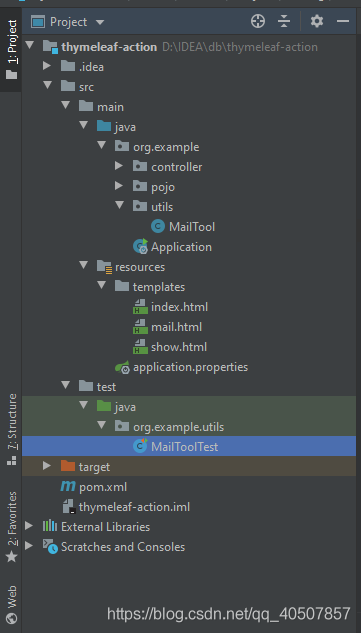This screenshot has width=361, height=633.
Task: Expand the pojo package
Action: point(119,186)
